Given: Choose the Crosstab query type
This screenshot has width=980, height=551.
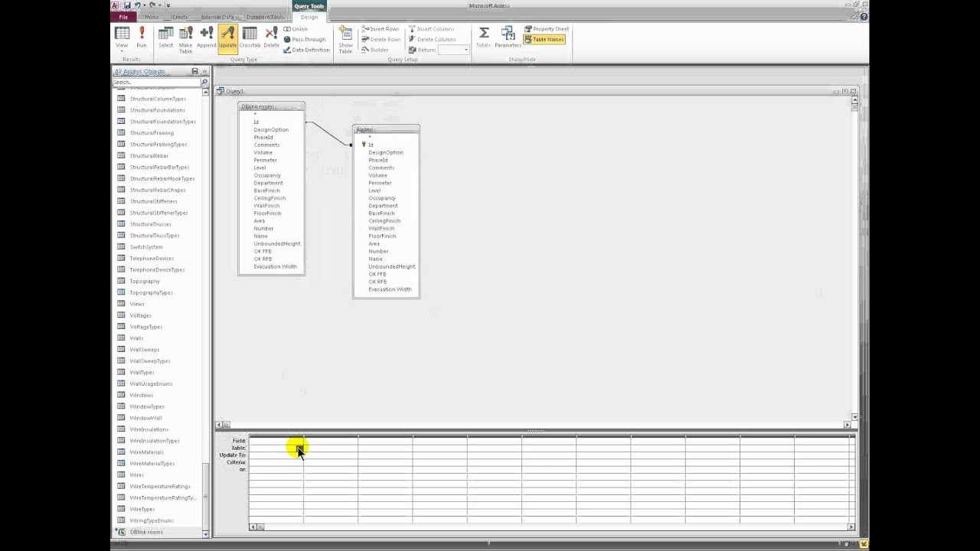Looking at the screenshot, I should point(250,37).
